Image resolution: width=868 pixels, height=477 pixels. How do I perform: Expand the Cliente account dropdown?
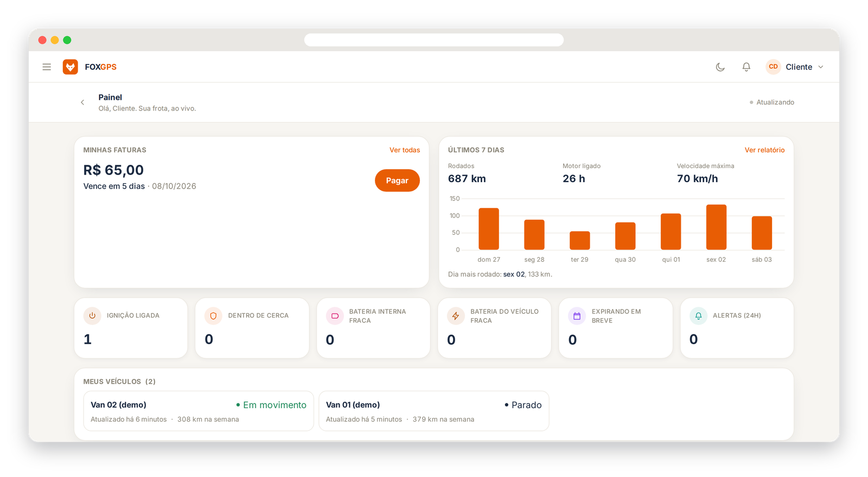795,67
